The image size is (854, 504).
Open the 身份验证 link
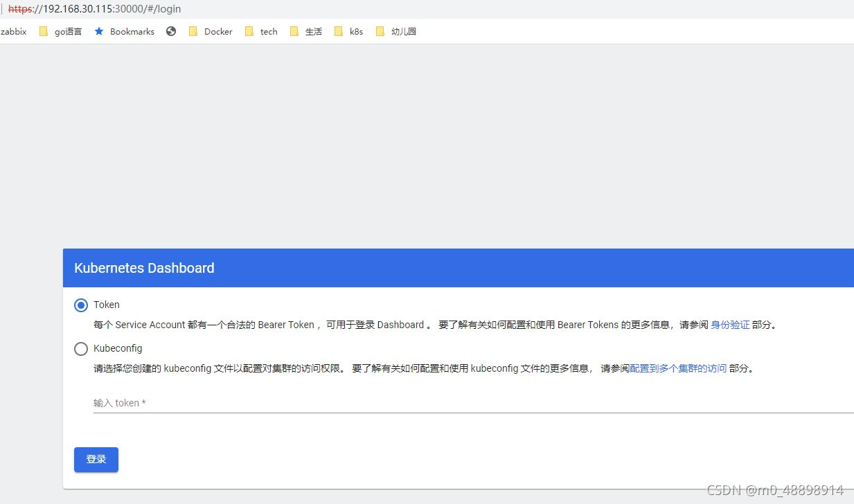click(730, 325)
